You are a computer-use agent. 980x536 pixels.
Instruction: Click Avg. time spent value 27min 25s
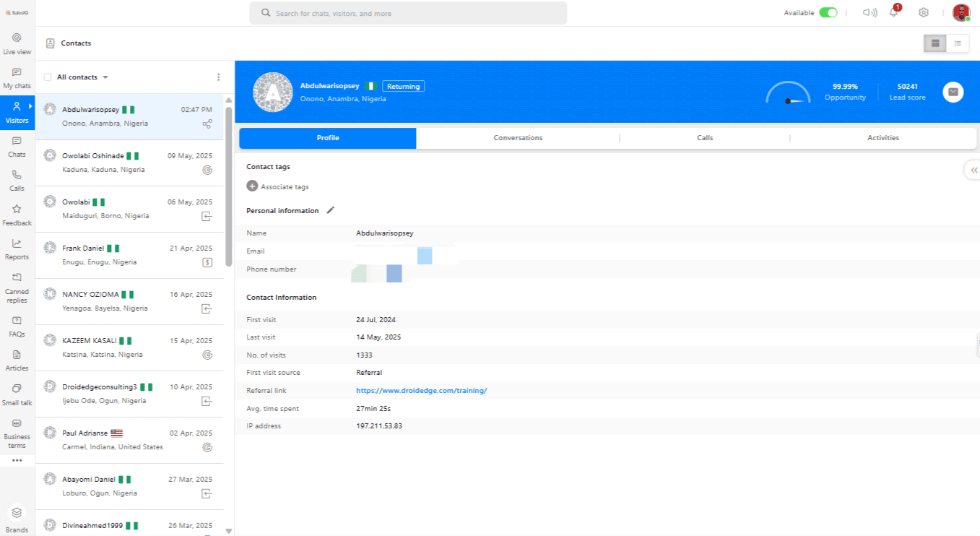373,409
